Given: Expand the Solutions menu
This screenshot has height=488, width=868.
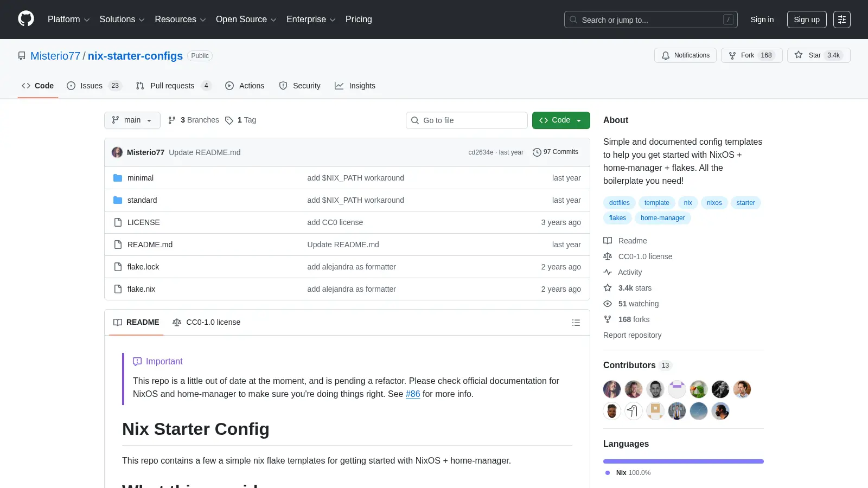Looking at the screenshot, I should pos(122,20).
